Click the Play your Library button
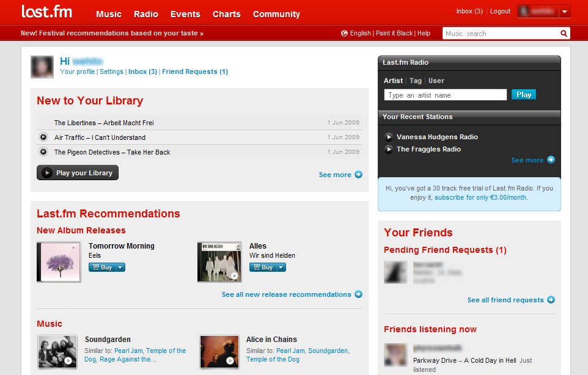The height and width of the screenshot is (375, 588). 77,173
